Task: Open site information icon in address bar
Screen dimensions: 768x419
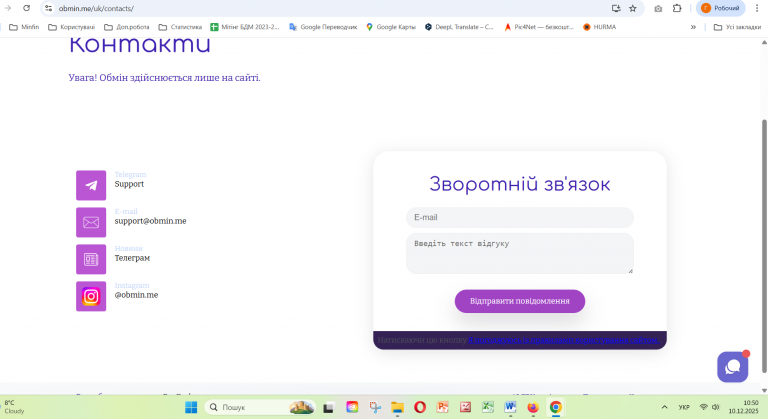Action: click(x=48, y=8)
